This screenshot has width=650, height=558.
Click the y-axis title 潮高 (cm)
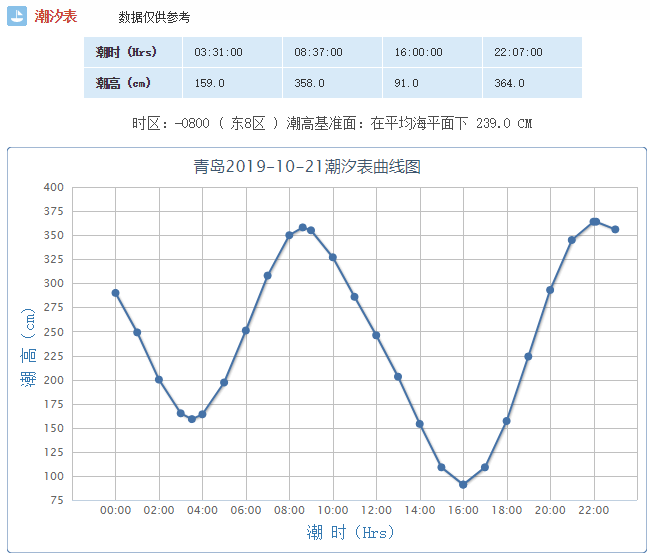click(28, 347)
